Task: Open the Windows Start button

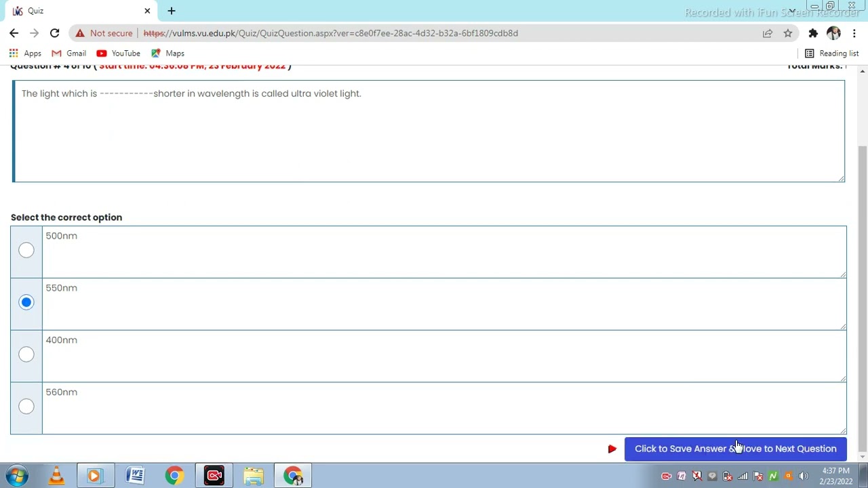Action: (x=16, y=476)
